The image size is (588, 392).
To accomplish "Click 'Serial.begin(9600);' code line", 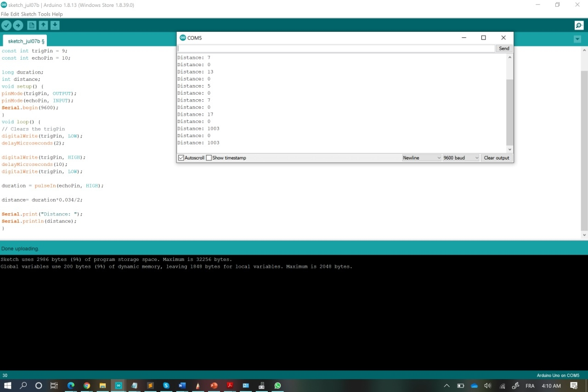I will click(30, 108).
